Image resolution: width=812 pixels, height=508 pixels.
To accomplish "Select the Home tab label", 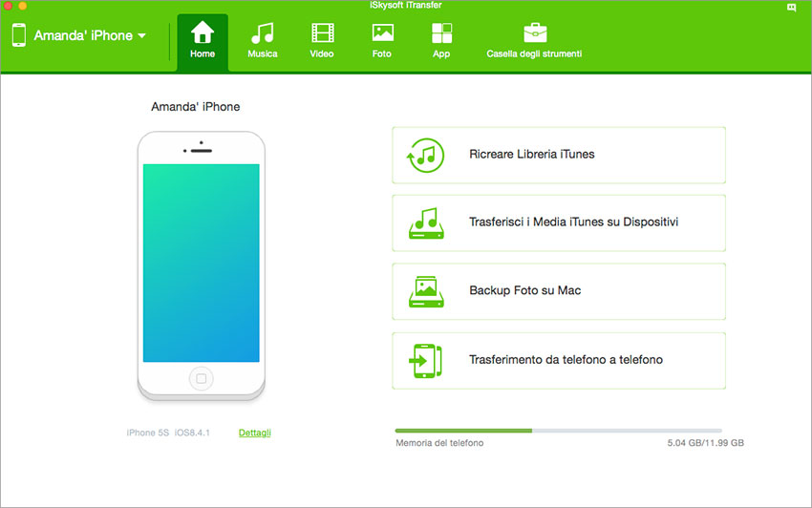I will pos(202,53).
